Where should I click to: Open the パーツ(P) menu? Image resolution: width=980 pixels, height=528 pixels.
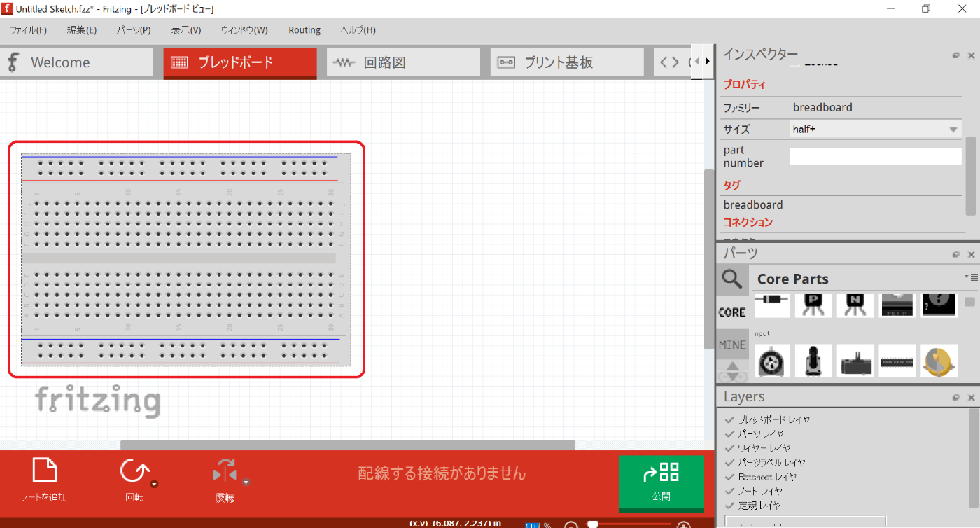coord(134,30)
